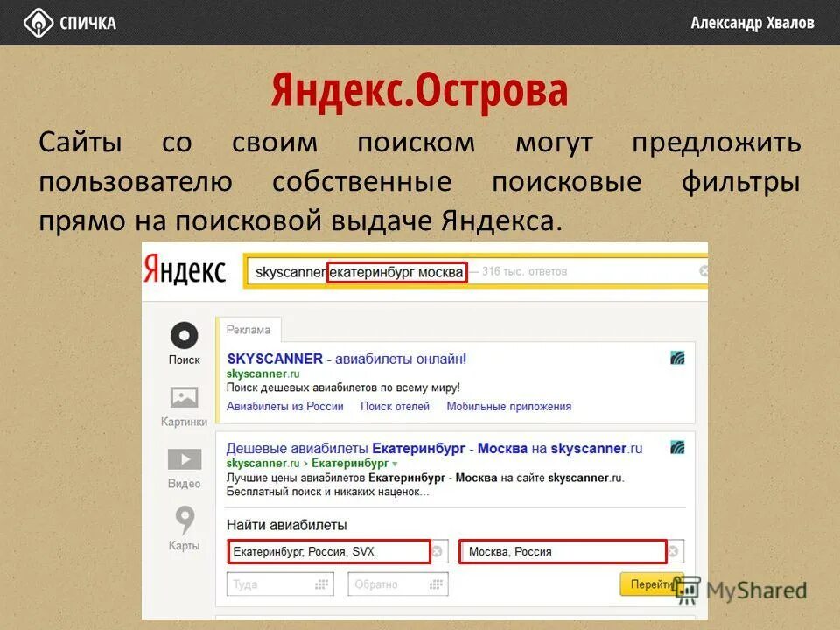Switch to the Реклама tab

pyautogui.click(x=249, y=332)
